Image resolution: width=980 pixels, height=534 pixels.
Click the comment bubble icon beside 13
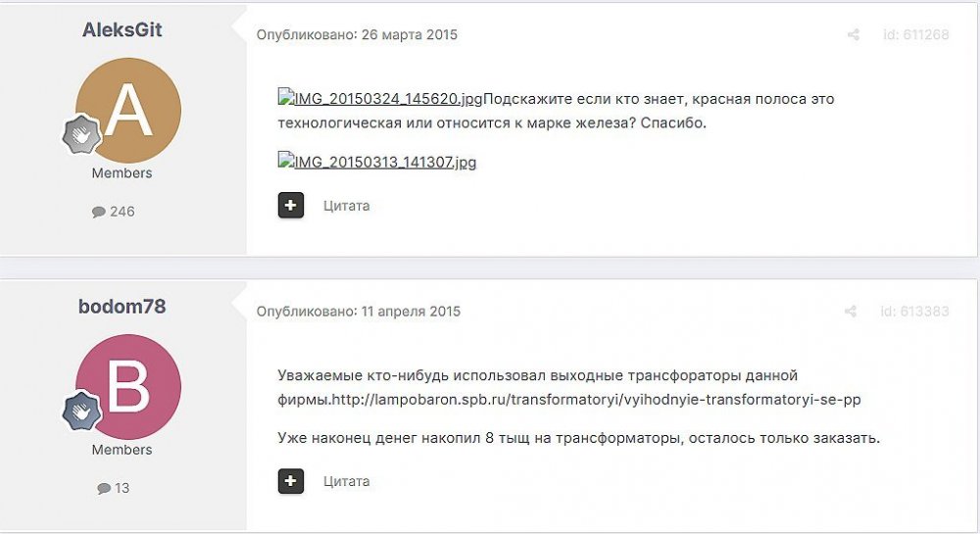coord(104,488)
